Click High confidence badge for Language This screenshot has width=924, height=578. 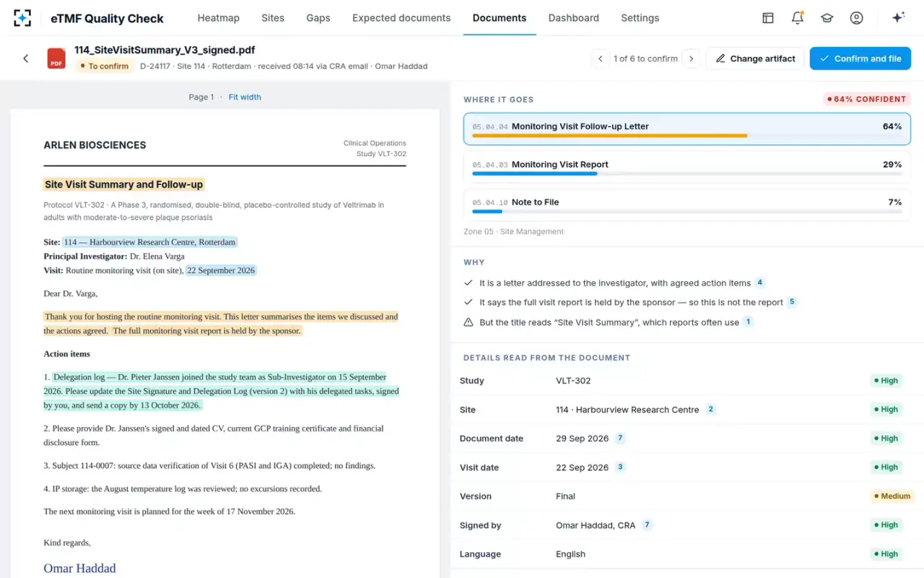pyautogui.click(x=886, y=553)
